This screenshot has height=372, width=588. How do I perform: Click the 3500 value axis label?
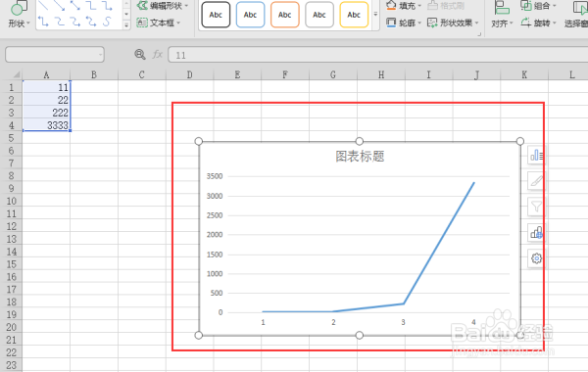click(215, 176)
